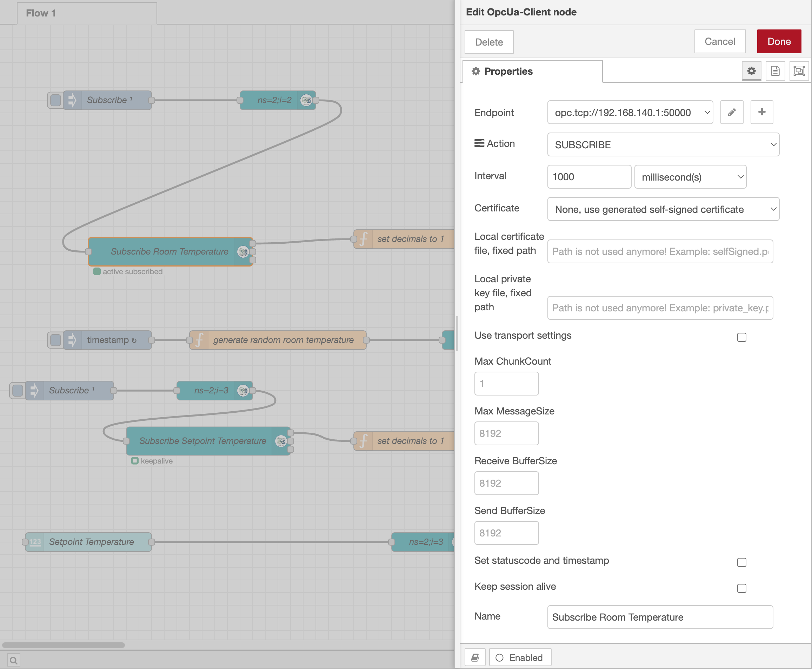Click the edit endpoint pencil icon
Screen dimensions: 812x669
pos(731,112)
